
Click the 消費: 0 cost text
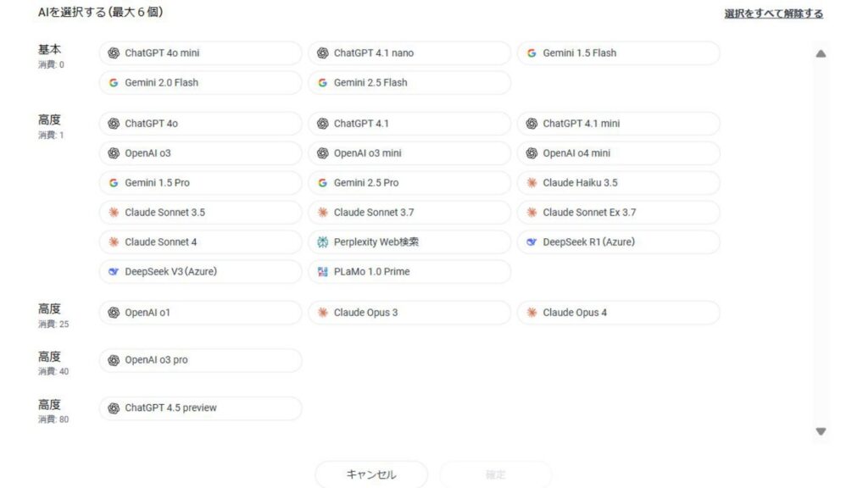(x=51, y=64)
